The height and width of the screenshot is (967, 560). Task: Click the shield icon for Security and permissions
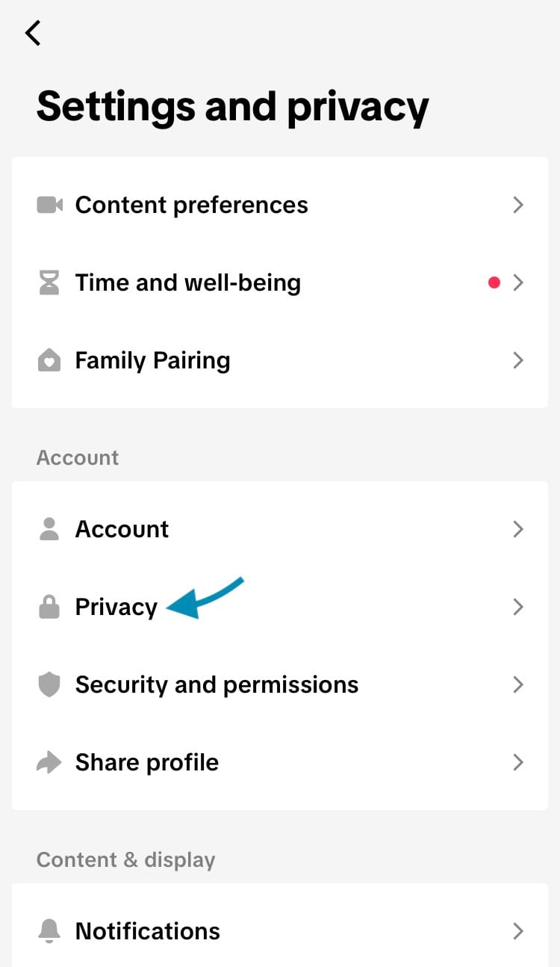[49, 685]
